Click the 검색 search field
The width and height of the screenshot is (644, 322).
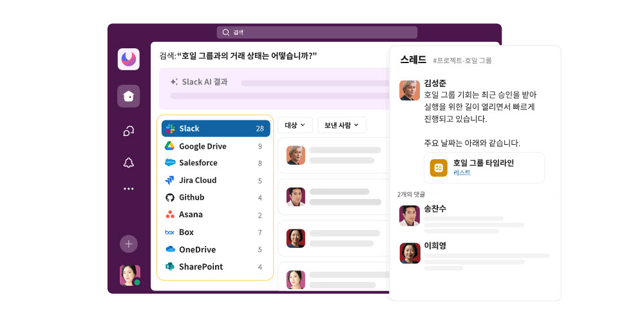(317, 32)
